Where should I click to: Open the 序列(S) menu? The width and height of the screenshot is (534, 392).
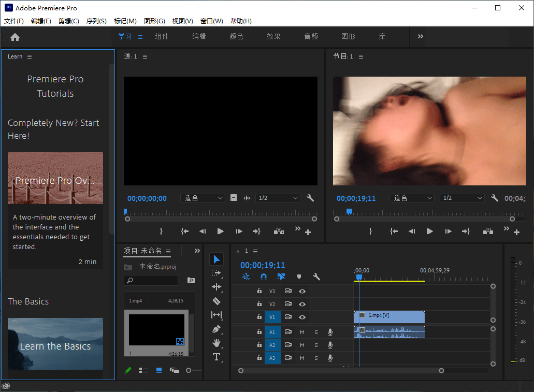pos(96,21)
